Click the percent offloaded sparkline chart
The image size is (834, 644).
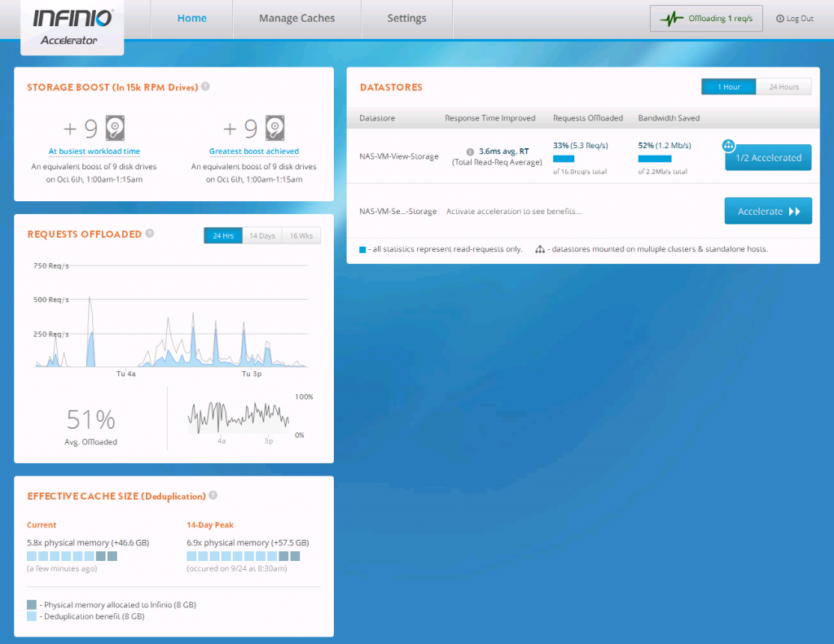239,417
